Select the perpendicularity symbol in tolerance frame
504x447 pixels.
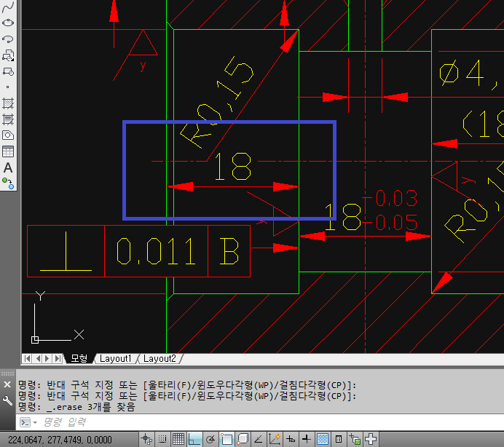pyautogui.click(x=66, y=251)
